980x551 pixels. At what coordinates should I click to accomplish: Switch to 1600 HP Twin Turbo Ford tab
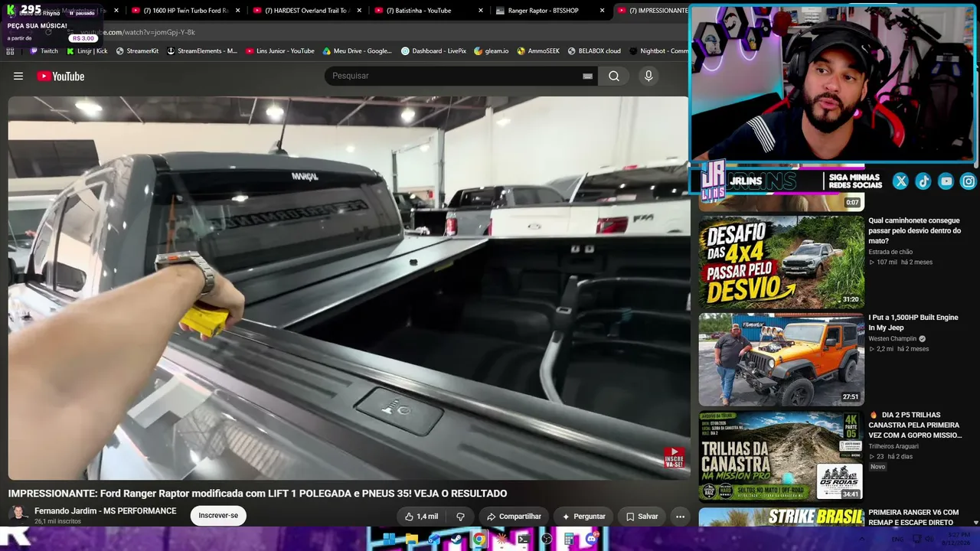coord(185,11)
